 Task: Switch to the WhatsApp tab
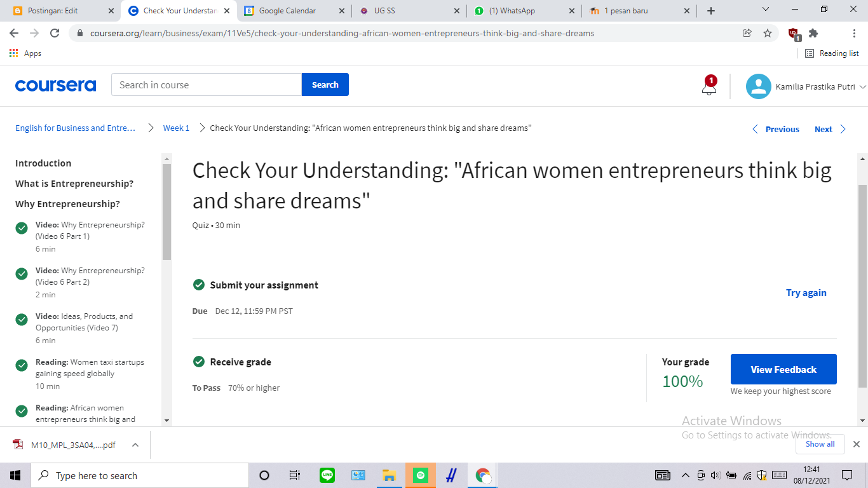525,11
